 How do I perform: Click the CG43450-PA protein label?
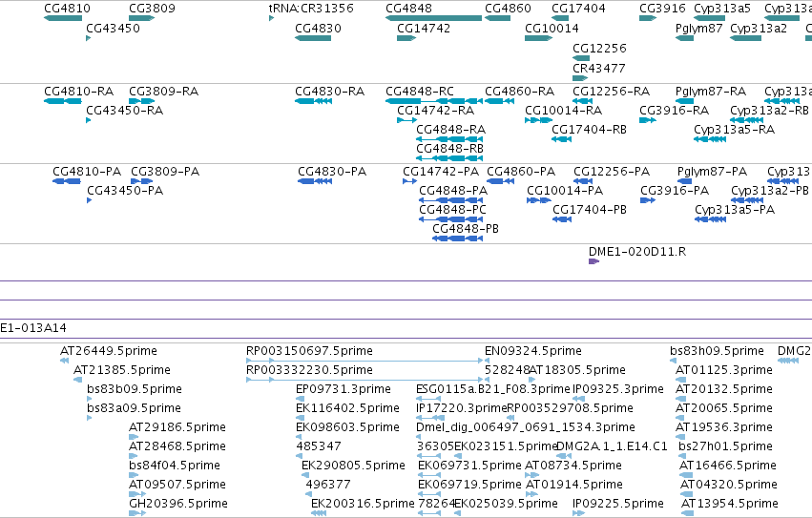tap(125, 191)
